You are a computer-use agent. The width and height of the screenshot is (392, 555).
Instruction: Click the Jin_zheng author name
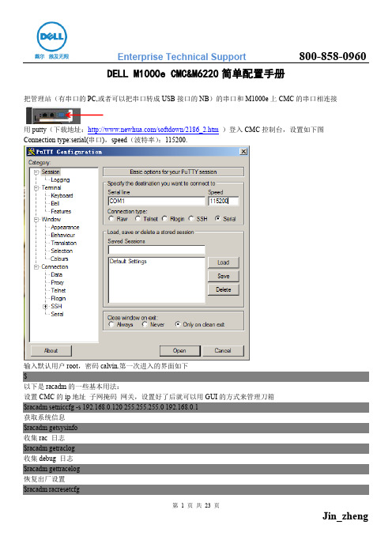[x=345, y=516]
